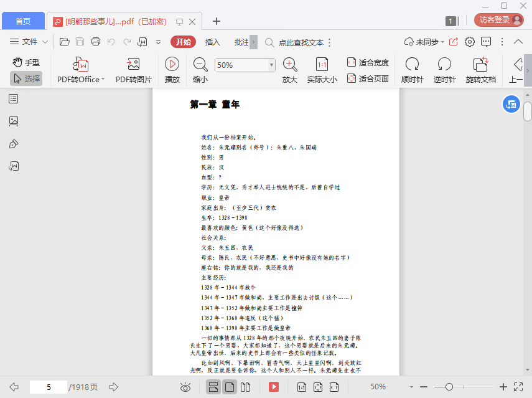Choose 适合宽度 fit width
Screen dimensions: 532x398
point(368,62)
